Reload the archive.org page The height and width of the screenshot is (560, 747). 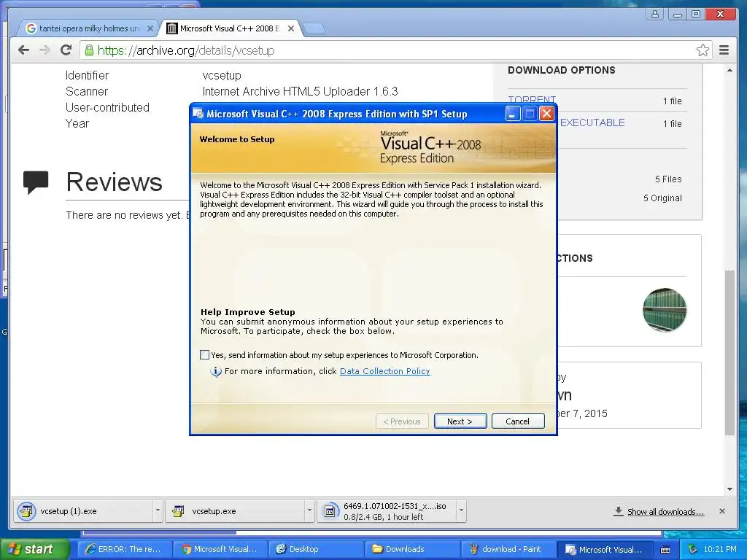pyautogui.click(x=66, y=50)
